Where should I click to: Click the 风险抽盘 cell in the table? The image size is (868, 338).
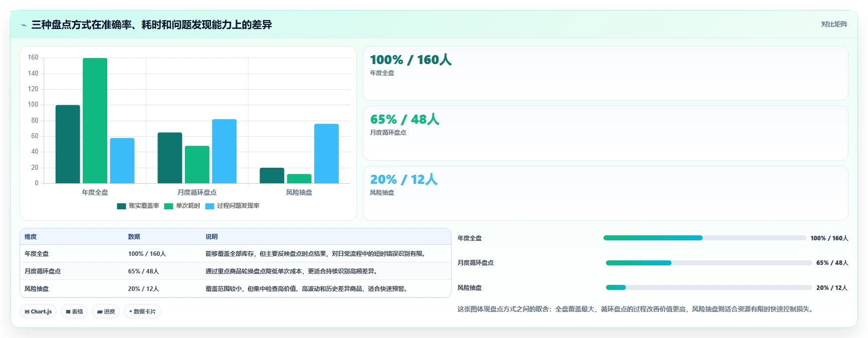tap(37, 289)
